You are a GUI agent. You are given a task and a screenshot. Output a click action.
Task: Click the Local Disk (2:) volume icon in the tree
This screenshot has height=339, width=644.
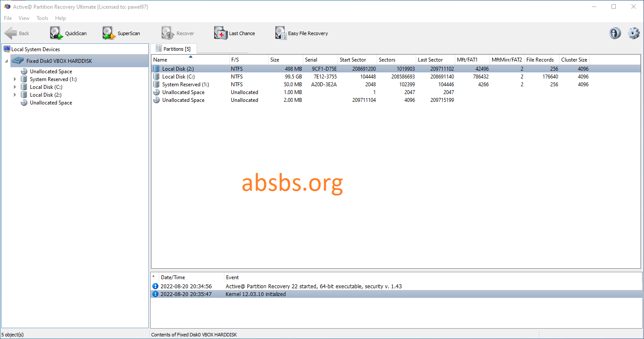pos(24,95)
